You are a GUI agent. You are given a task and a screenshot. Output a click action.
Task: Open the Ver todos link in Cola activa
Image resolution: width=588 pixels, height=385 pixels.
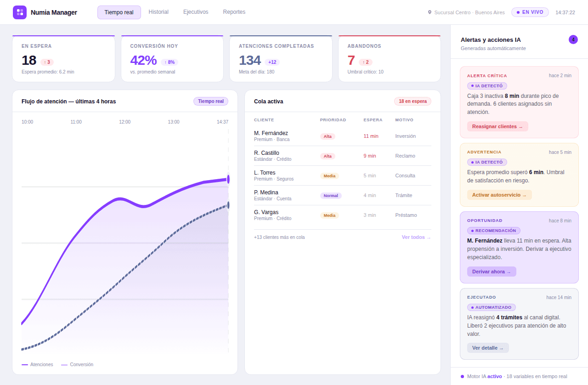416,237
